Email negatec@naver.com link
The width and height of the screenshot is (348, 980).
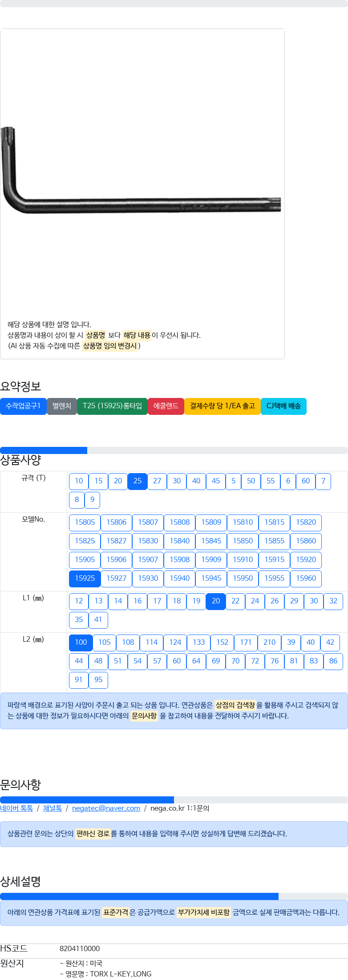pyautogui.click(x=106, y=808)
